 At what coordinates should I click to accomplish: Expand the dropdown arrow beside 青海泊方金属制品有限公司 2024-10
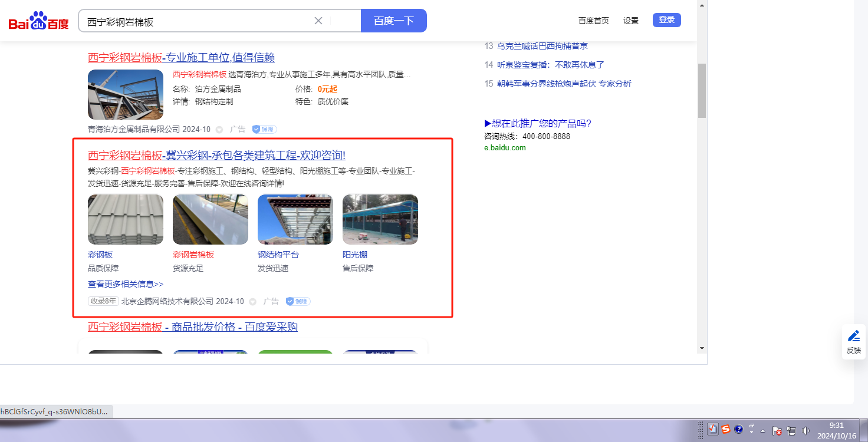tap(219, 130)
